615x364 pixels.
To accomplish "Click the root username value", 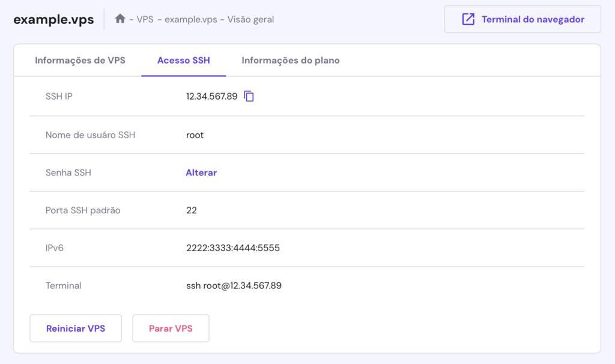I will pos(195,135).
